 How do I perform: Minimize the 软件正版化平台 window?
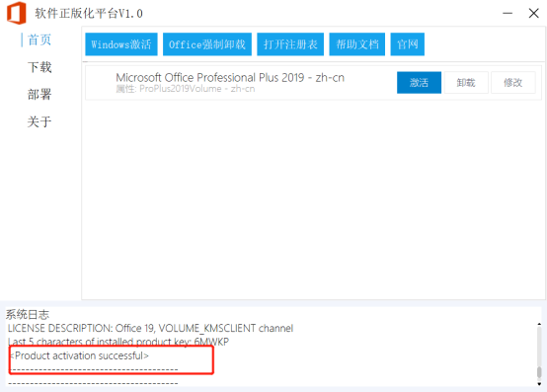tap(508, 13)
